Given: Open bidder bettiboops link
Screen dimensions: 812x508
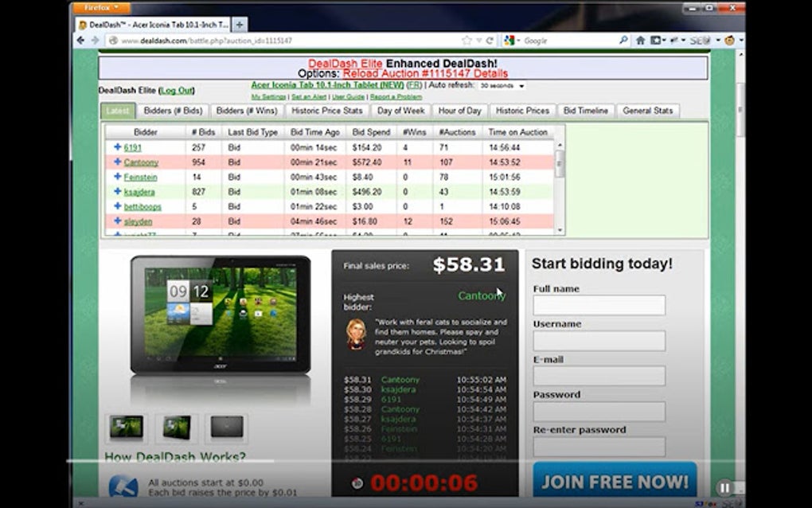Looking at the screenshot, I should 142,206.
